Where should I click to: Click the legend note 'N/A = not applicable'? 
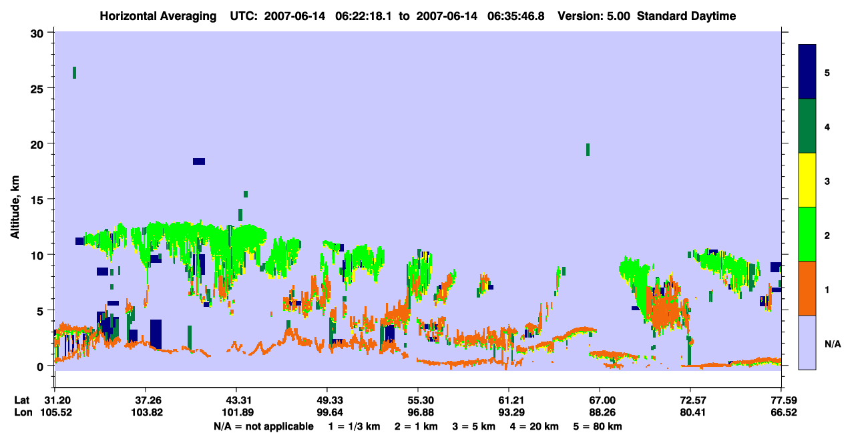pos(263,426)
